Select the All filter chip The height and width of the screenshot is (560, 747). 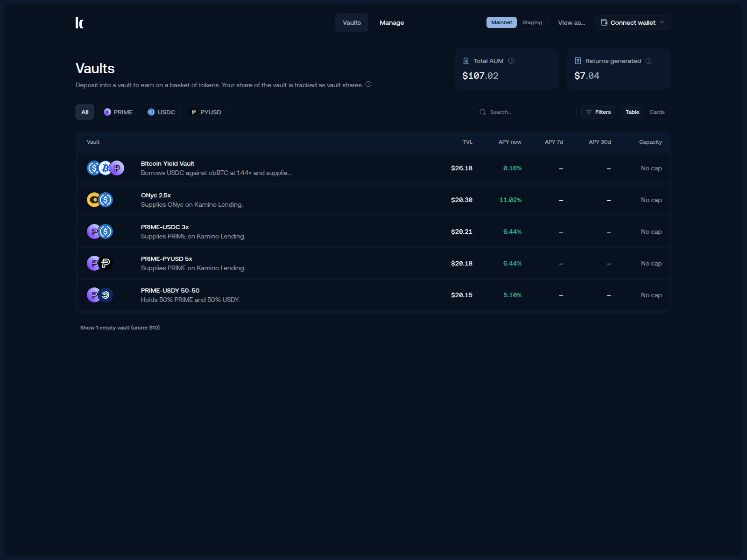(x=85, y=112)
